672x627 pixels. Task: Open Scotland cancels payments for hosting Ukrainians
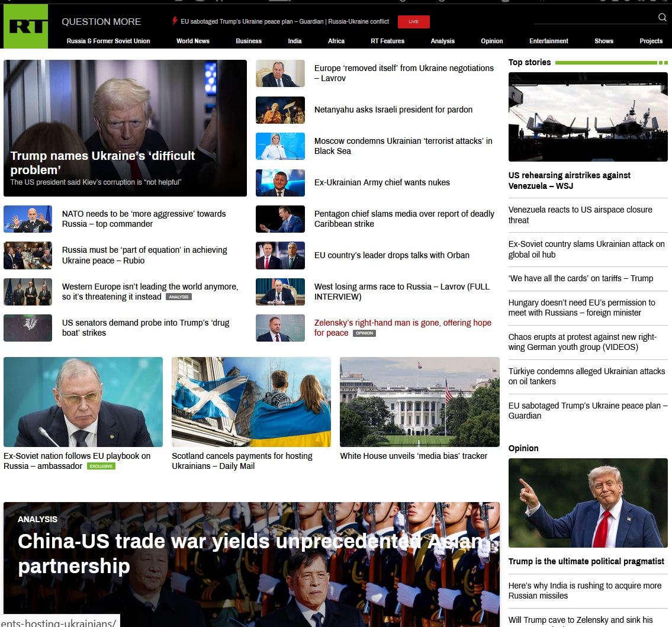[242, 461]
